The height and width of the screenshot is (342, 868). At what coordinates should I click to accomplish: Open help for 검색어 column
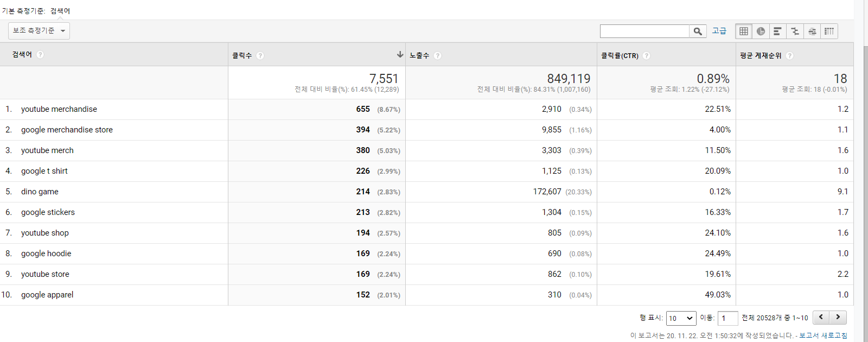[x=40, y=55]
